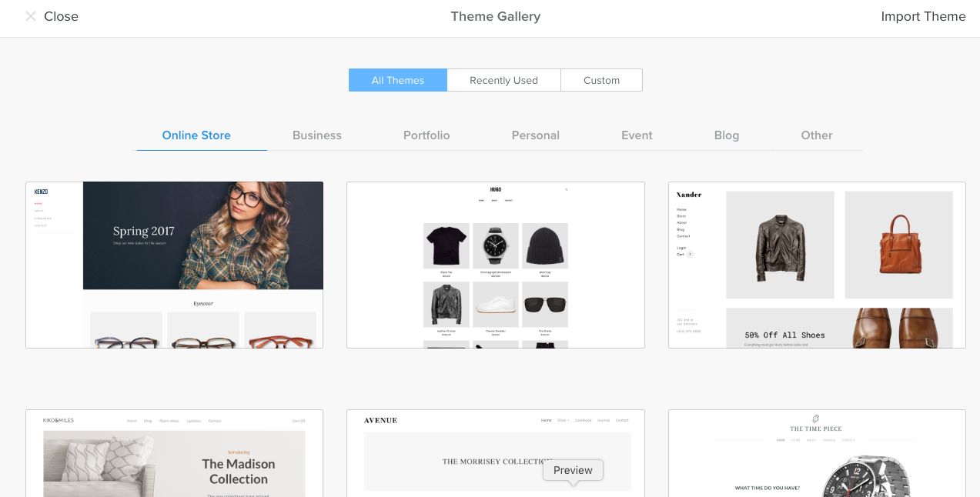This screenshot has width=980, height=497.
Task: Choose the Hugo product grid theme
Action: 496,265
